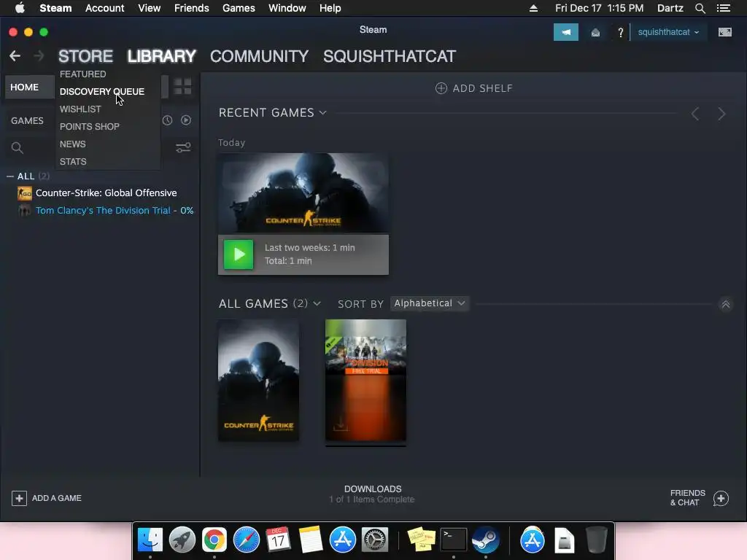Switch to grid view icon in sidebar
Image resolution: width=747 pixels, height=560 pixels.
coord(182,87)
